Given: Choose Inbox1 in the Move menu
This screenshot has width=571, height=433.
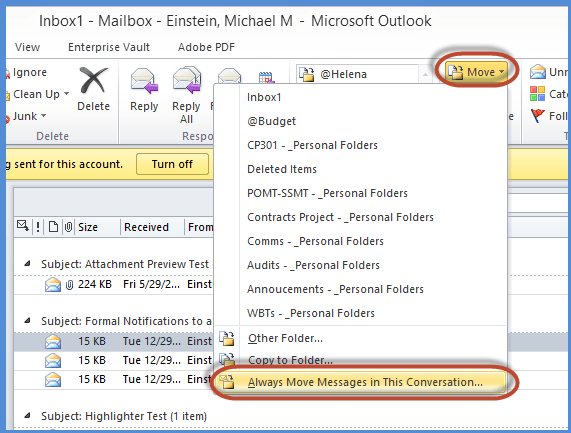Looking at the screenshot, I should point(361,97).
